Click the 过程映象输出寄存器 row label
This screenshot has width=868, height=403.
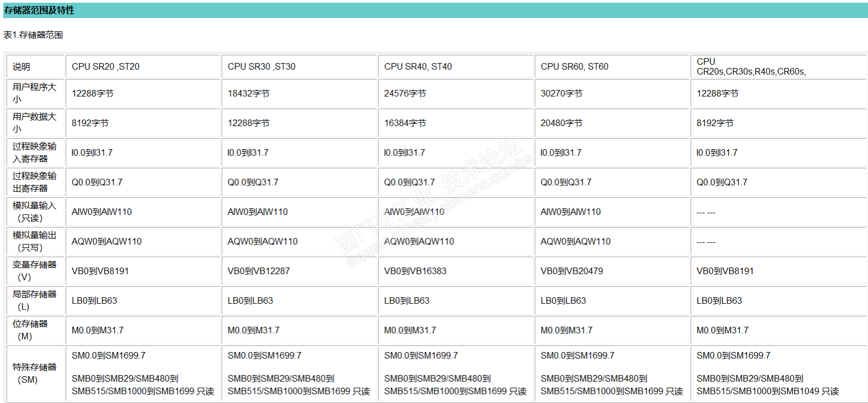(35, 182)
